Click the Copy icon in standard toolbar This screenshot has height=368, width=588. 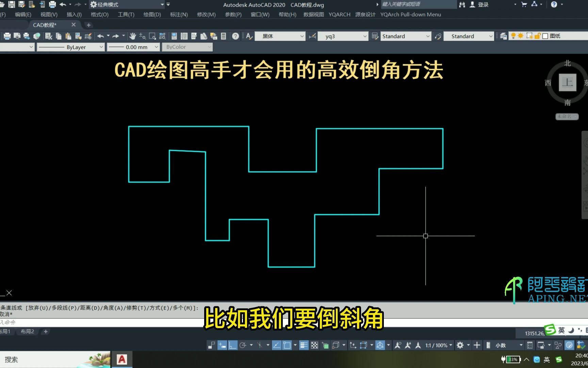(59, 36)
